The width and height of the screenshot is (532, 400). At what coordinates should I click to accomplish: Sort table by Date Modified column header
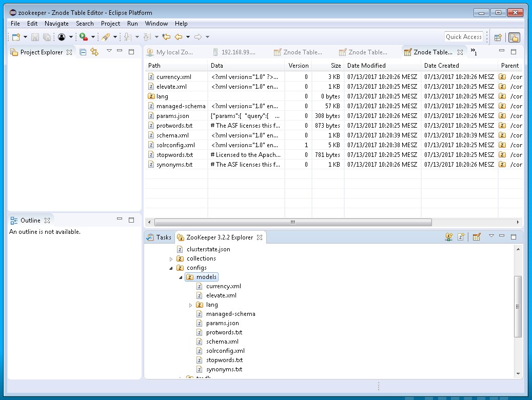click(x=366, y=66)
